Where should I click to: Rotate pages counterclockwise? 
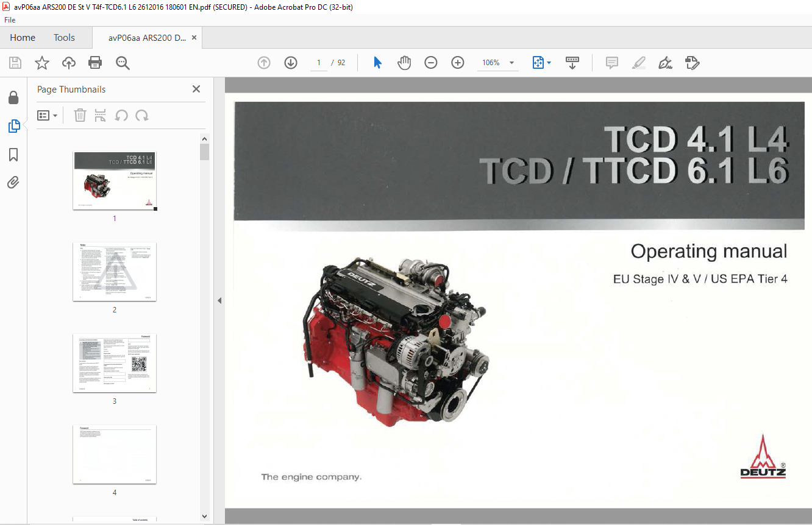pos(121,115)
